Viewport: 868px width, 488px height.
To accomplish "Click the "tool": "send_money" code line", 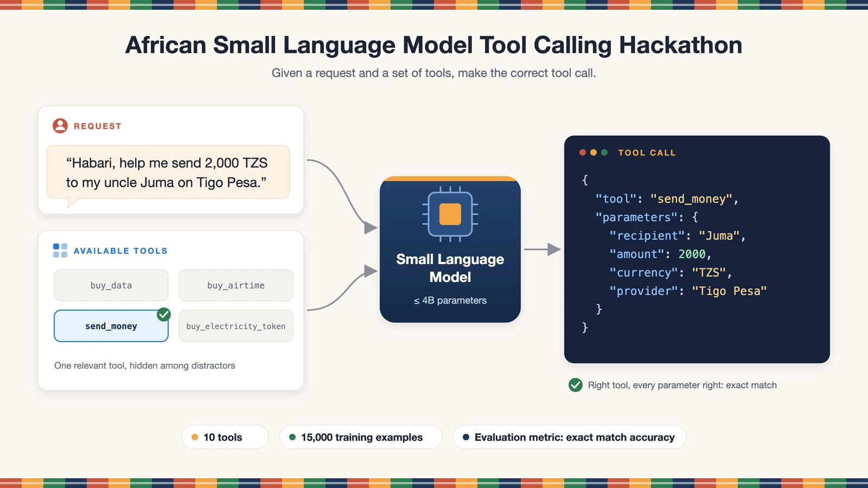I will (667, 199).
